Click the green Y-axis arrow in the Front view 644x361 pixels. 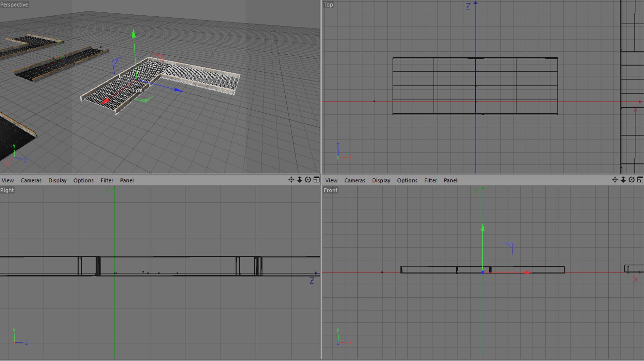(x=483, y=228)
